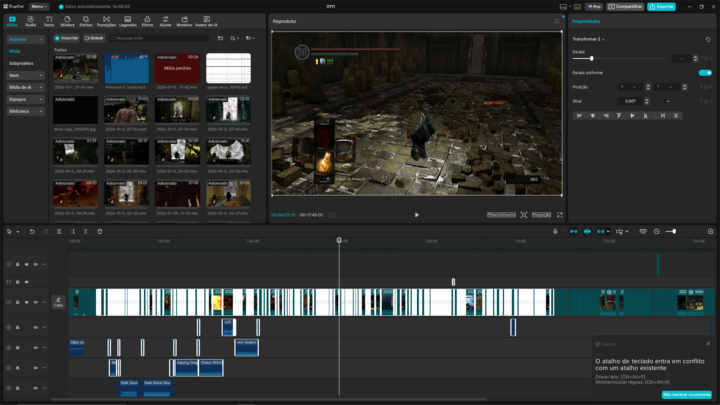Switch to the Legendas tab
The height and width of the screenshot is (405, 720).
(x=127, y=20)
